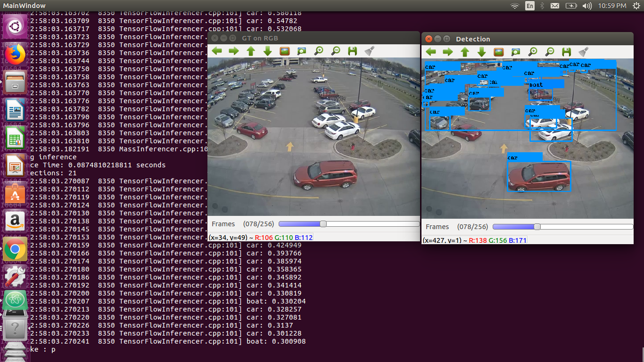The image size is (644, 362).
Task: Save the current GT on RGB frame
Action: [352, 51]
